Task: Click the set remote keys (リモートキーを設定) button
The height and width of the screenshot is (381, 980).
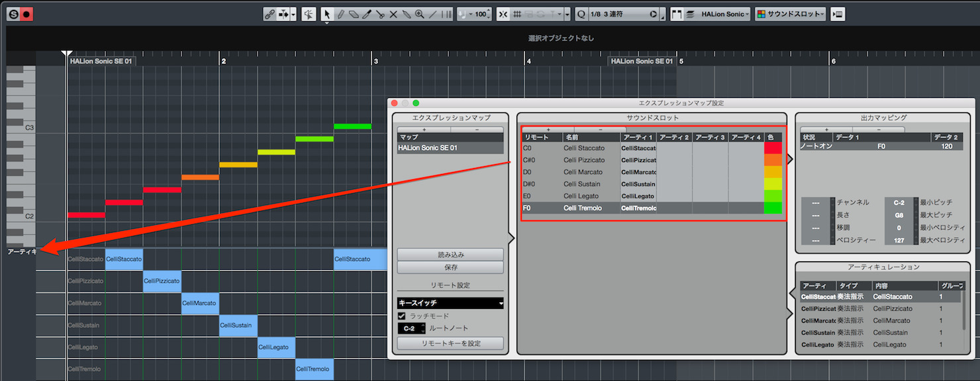Action: click(450, 343)
